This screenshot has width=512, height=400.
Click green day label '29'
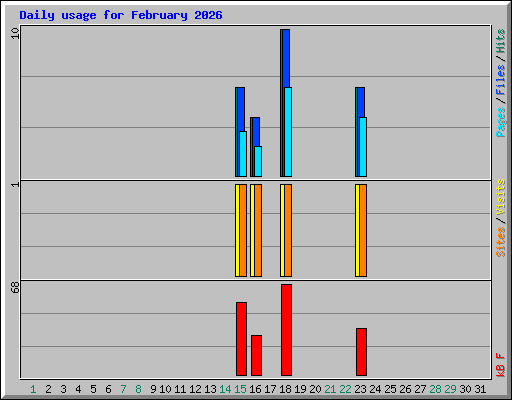coord(450,389)
